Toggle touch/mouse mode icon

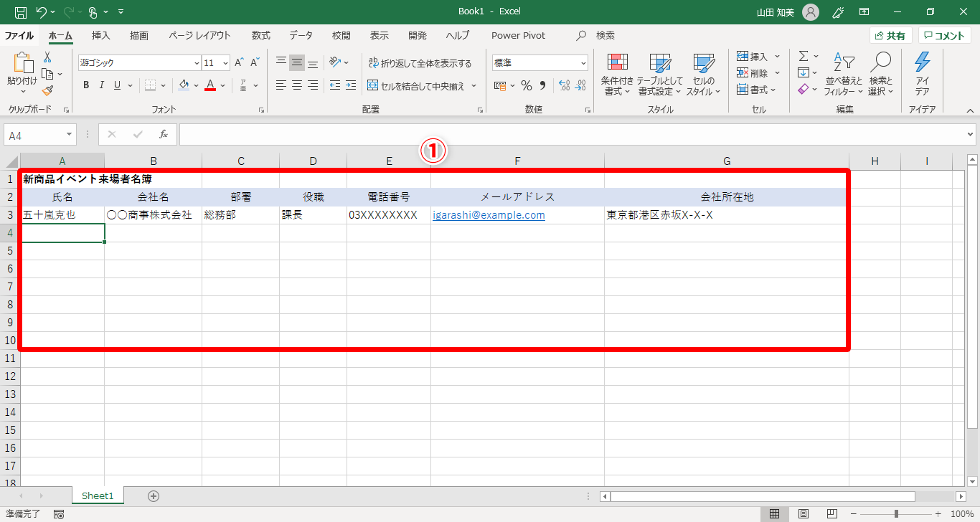tap(93, 12)
